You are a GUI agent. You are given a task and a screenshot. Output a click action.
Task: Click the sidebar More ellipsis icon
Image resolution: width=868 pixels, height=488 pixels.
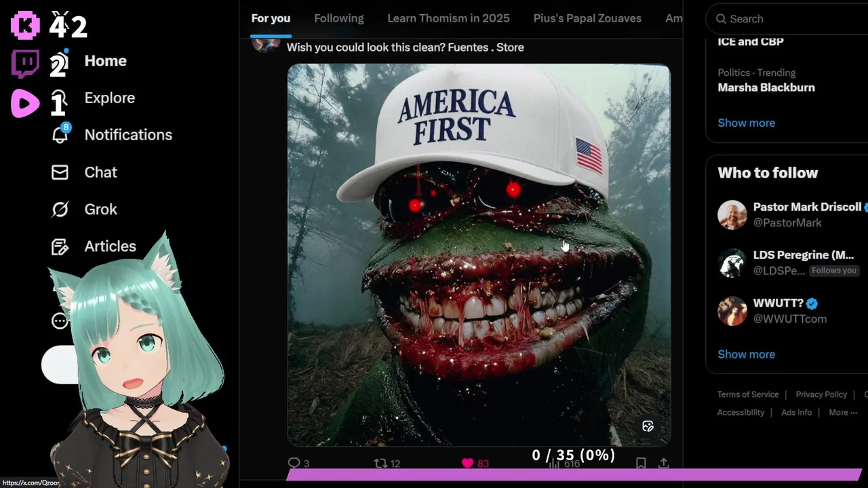(x=60, y=321)
